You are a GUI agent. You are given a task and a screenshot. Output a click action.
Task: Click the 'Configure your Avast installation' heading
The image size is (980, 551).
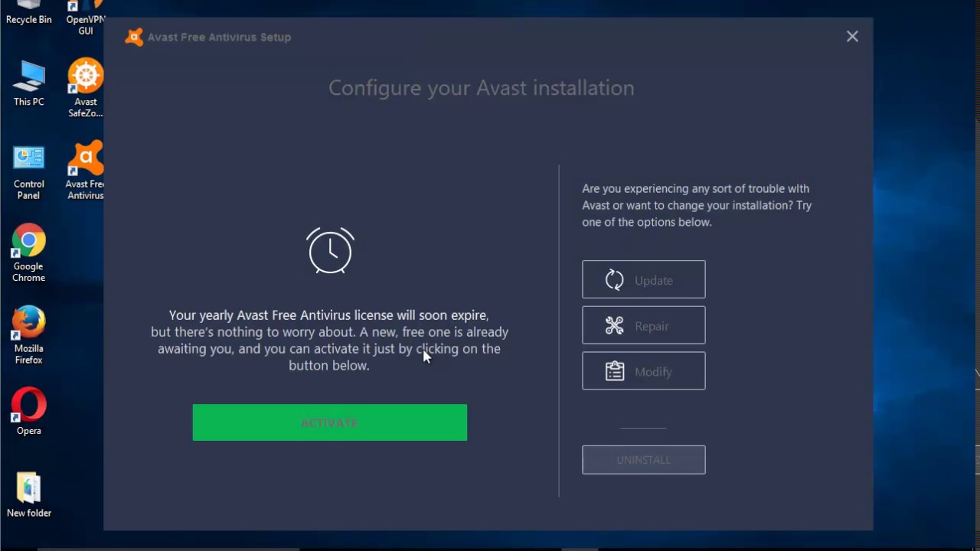481,88
